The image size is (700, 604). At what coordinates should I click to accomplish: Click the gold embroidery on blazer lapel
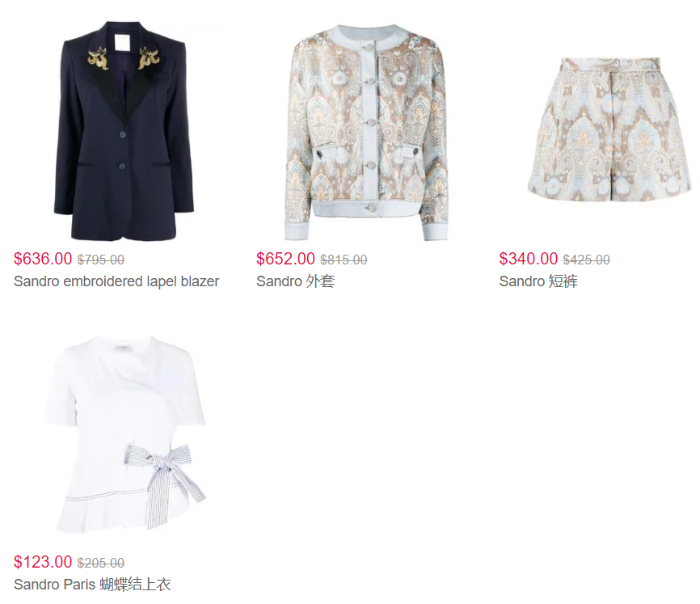(99, 58)
